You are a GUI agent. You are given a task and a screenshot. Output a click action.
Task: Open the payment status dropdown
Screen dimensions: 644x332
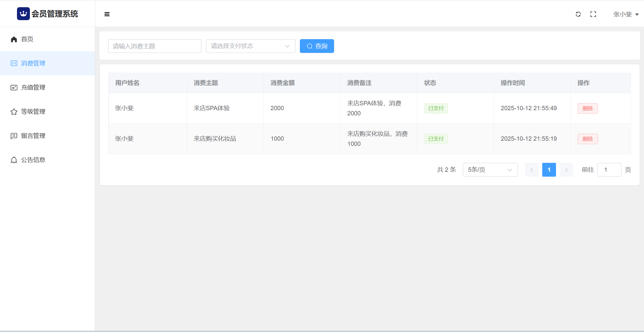[250, 46]
